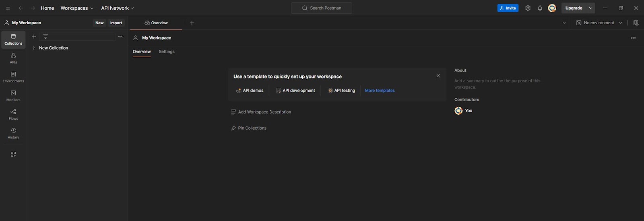
Task: Expand the New Collection chevron
Action: coord(34,48)
